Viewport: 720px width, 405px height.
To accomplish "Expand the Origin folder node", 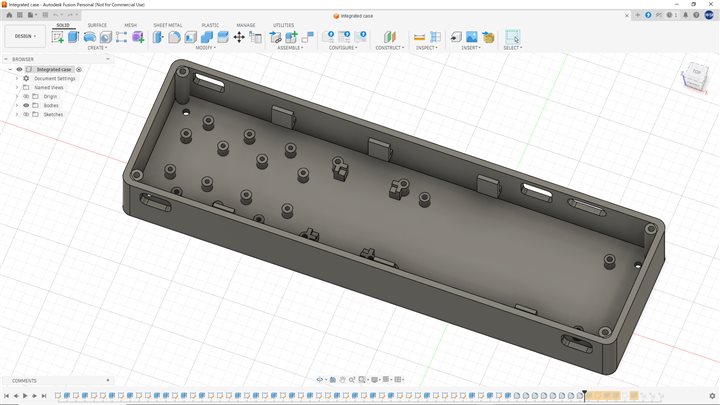I will pos(17,96).
